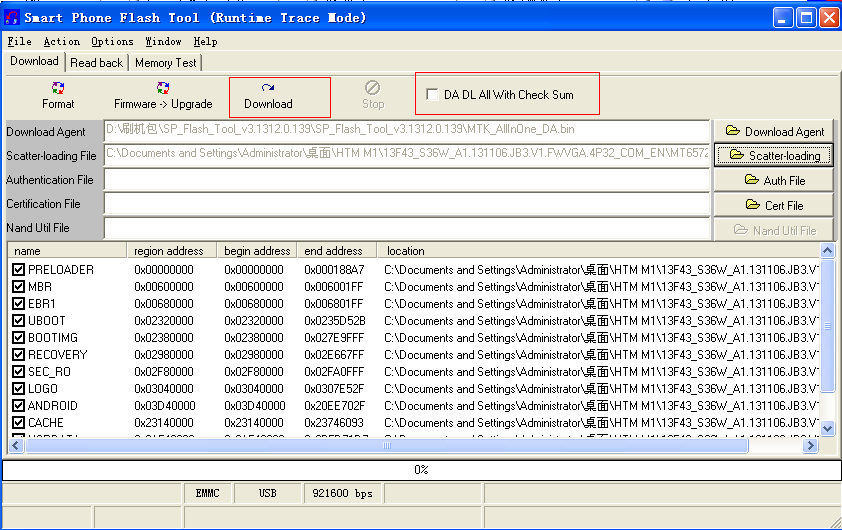The image size is (842, 530).
Task: Click the MBR location path
Action: (x=601, y=287)
